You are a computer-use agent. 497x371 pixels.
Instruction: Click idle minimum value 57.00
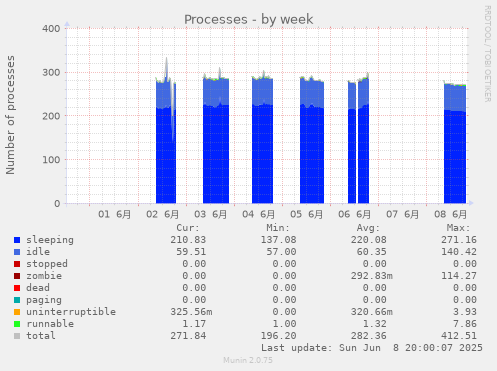281,252
